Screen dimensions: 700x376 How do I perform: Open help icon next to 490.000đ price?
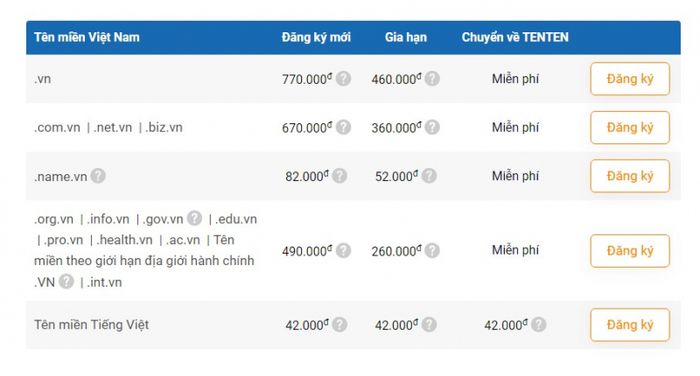coord(343,251)
